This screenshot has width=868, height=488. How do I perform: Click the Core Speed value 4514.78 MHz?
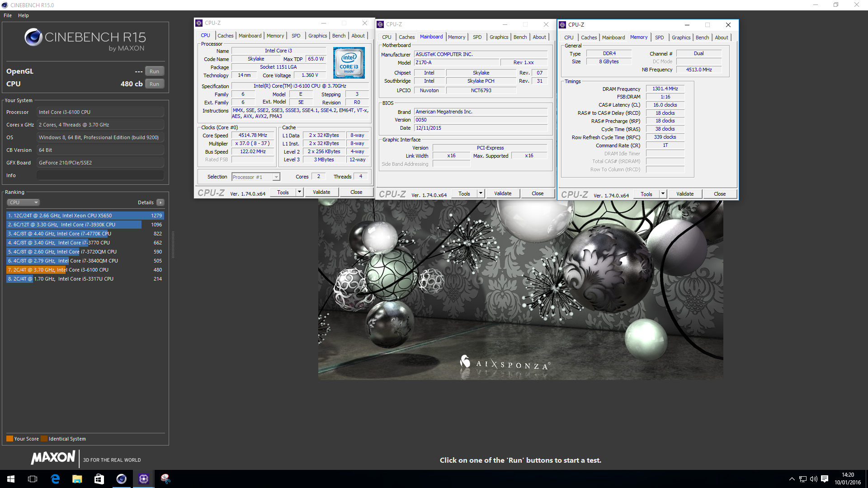coord(253,135)
